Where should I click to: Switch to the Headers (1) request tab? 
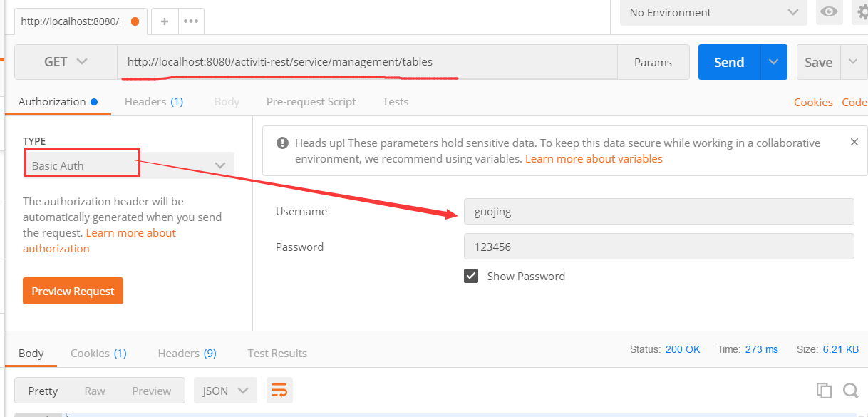pos(153,102)
